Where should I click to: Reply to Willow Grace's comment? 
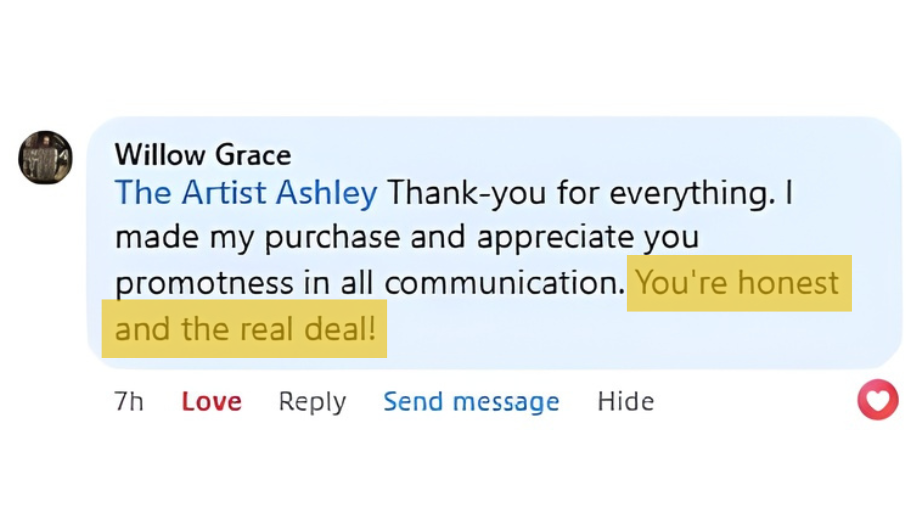(312, 402)
